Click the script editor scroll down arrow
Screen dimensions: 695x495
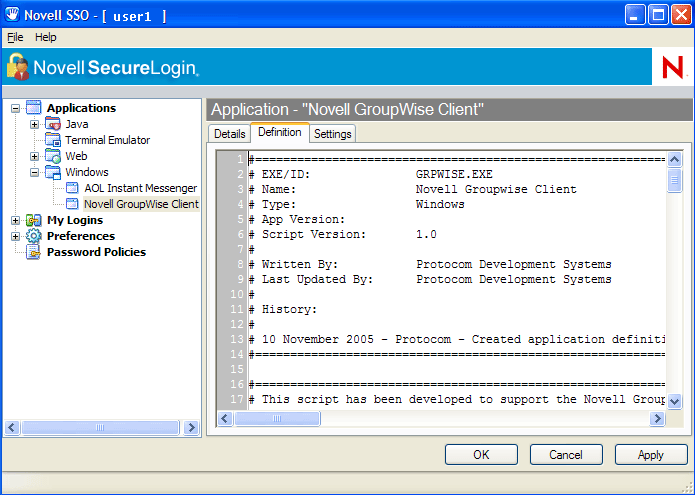tap(674, 401)
